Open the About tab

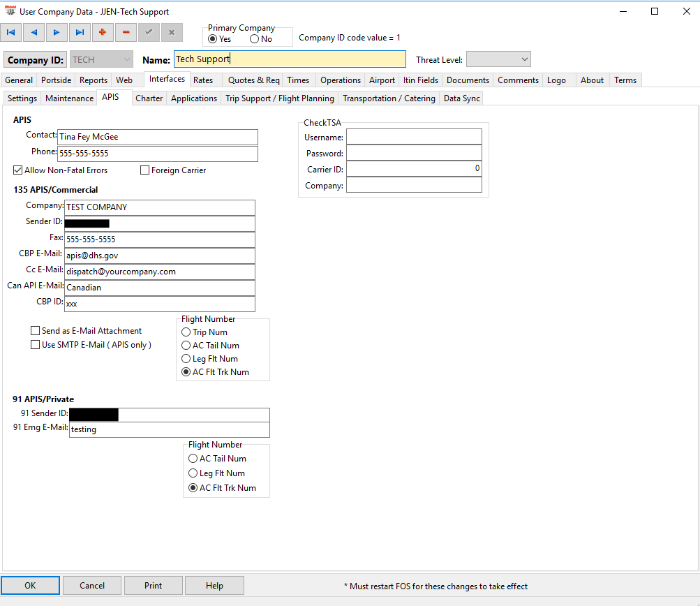[592, 80]
